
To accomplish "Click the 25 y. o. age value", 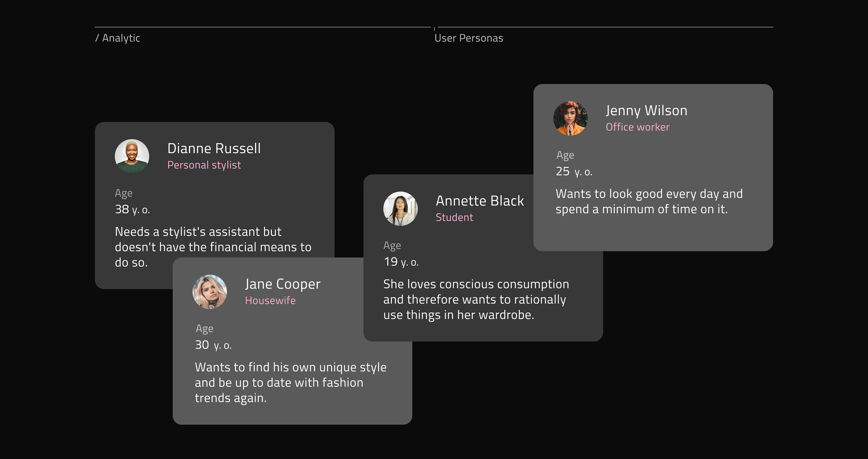I will tap(573, 171).
